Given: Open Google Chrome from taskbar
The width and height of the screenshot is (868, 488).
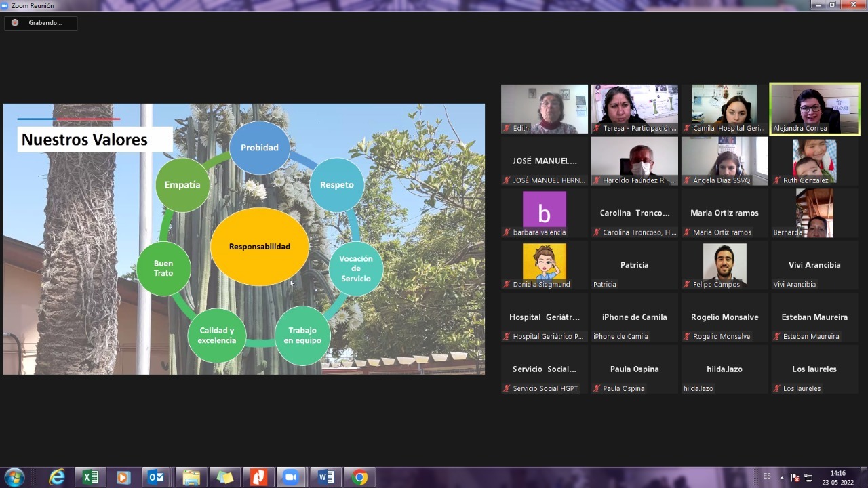Looking at the screenshot, I should click(360, 477).
